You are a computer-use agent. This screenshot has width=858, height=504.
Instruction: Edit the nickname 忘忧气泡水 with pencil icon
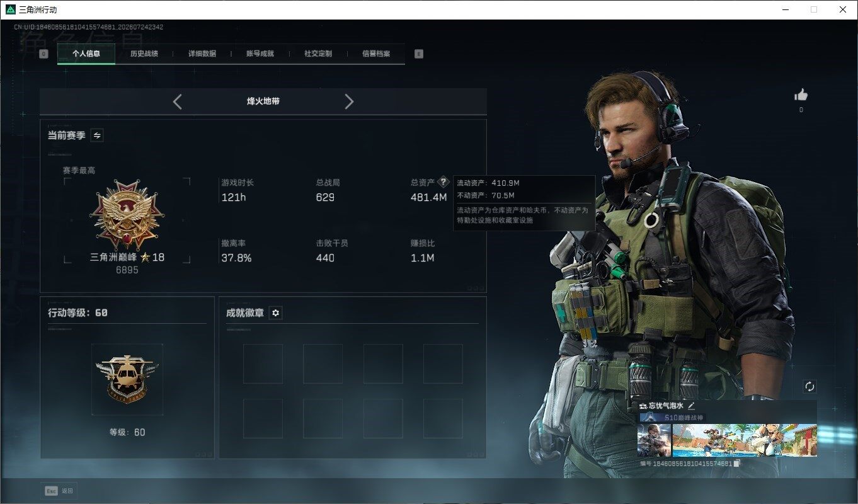point(691,406)
